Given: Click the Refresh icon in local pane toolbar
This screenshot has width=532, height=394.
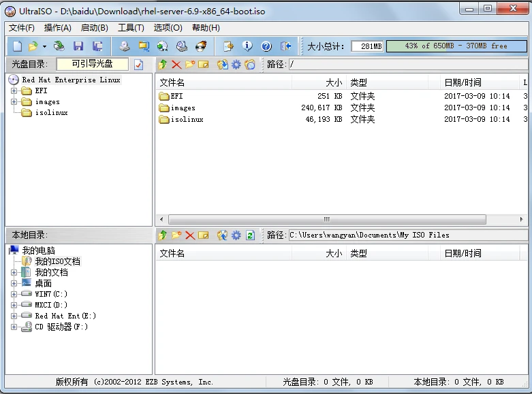Looking at the screenshot, I should point(251,235).
